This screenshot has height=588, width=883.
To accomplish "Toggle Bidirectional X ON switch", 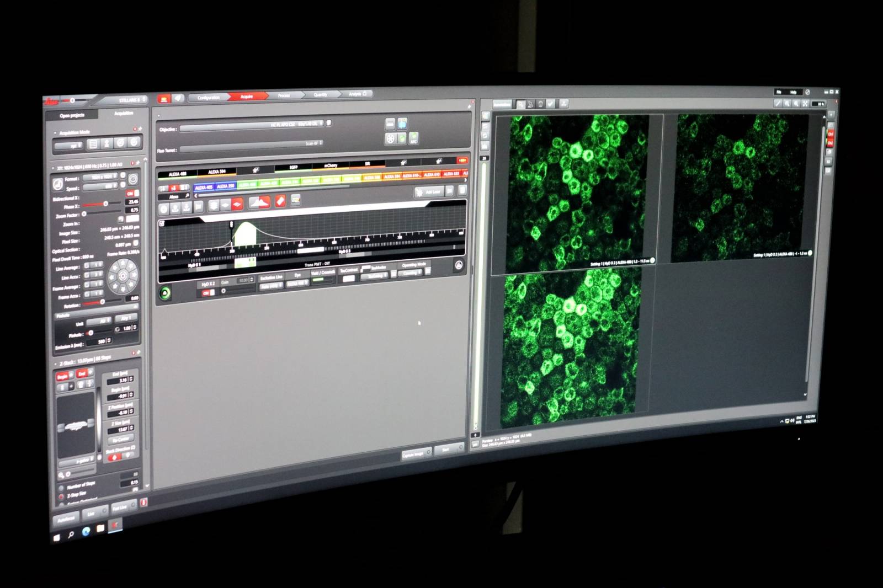I will [x=132, y=194].
